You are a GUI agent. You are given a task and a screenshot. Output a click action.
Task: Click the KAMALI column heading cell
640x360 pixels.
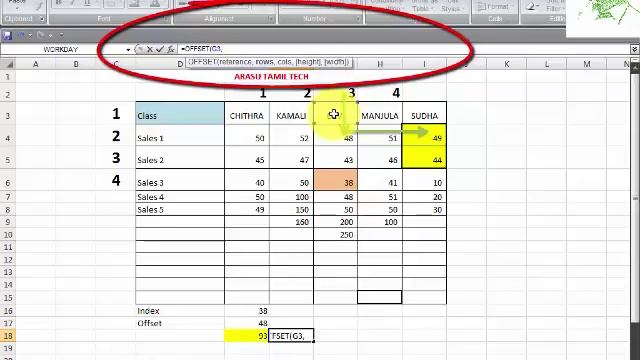click(x=291, y=113)
